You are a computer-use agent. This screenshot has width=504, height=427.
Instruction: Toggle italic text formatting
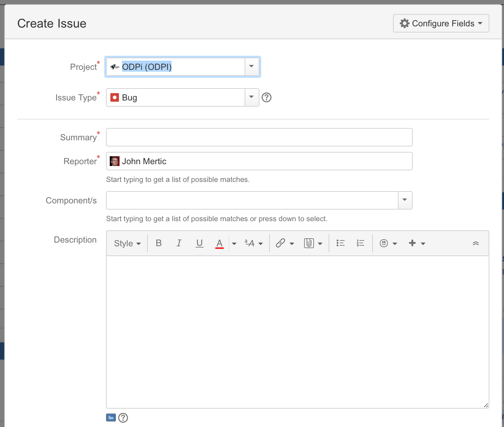pyautogui.click(x=179, y=243)
